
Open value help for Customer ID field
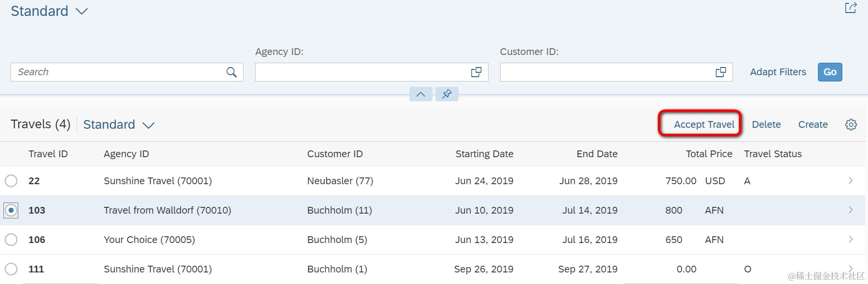[720, 72]
